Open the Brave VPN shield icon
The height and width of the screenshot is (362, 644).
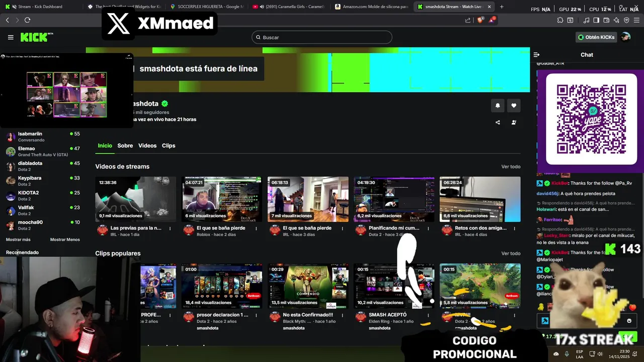626,20
